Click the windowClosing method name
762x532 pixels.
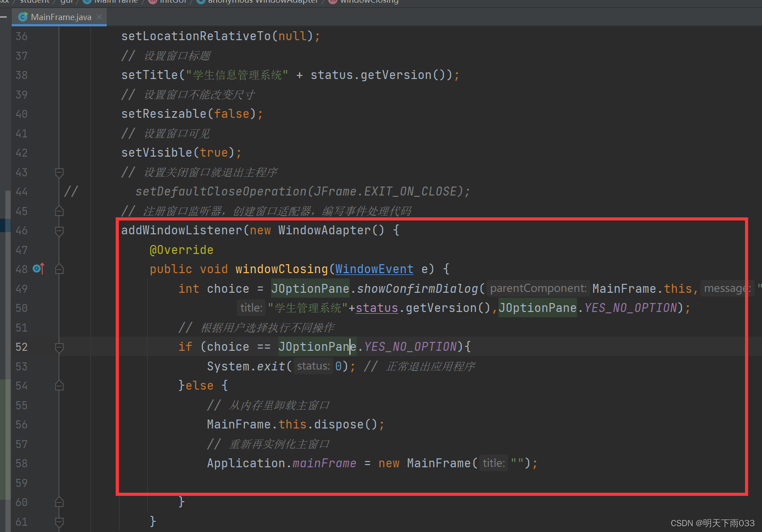pyautogui.click(x=282, y=269)
